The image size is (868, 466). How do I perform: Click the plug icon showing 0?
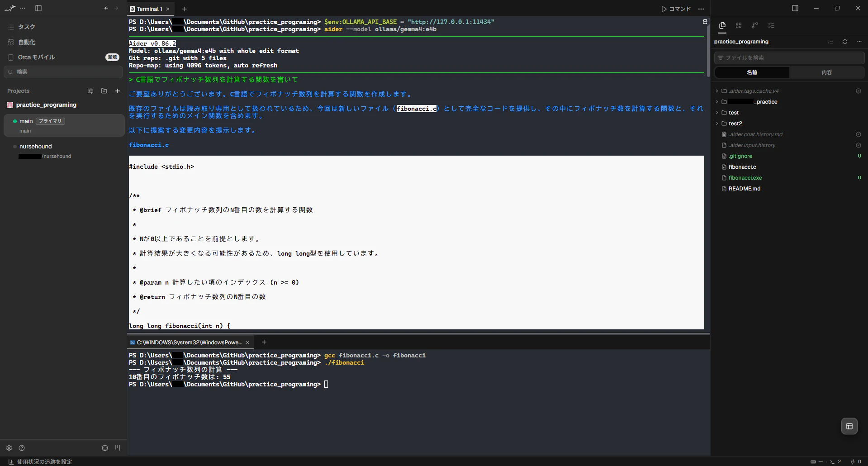tap(856, 461)
